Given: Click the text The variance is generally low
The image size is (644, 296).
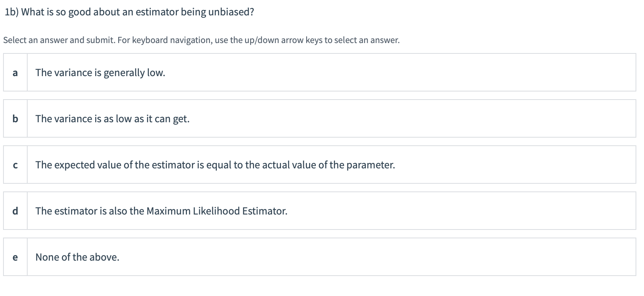Looking at the screenshot, I should [100, 72].
